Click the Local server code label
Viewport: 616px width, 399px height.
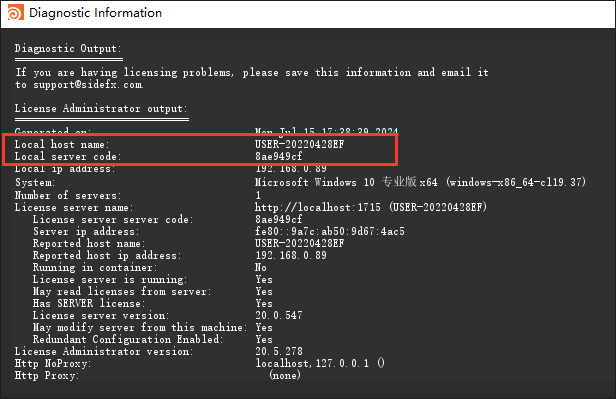[x=68, y=156]
